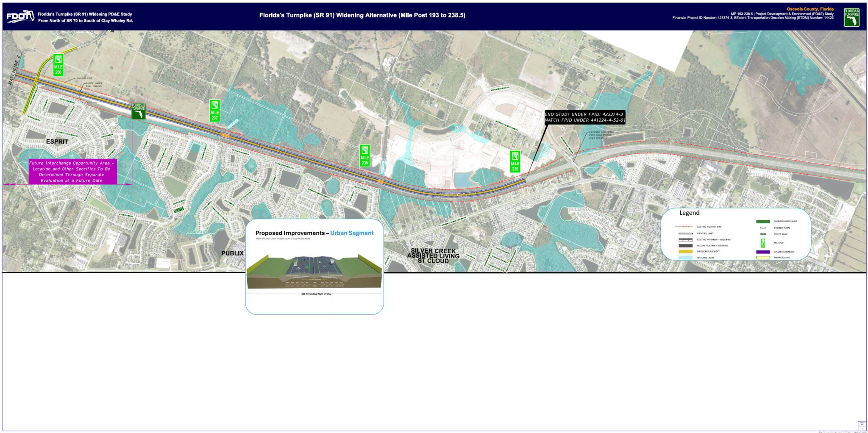868x433 pixels.
Task: Click the street name sample in legend
Action: coord(763,234)
